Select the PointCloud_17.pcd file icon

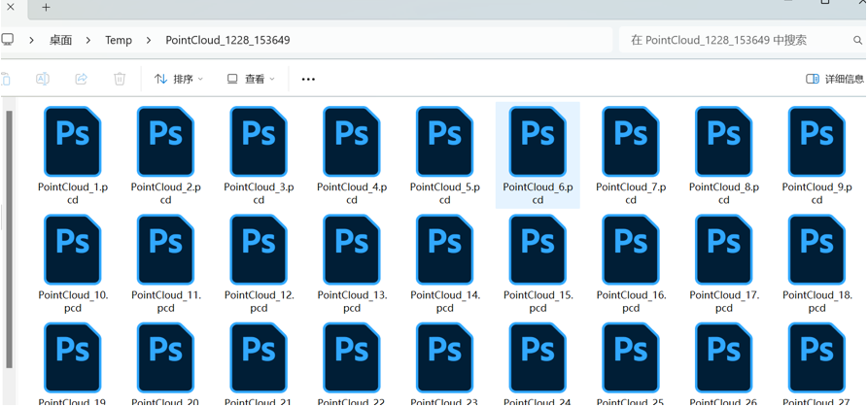point(723,250)
